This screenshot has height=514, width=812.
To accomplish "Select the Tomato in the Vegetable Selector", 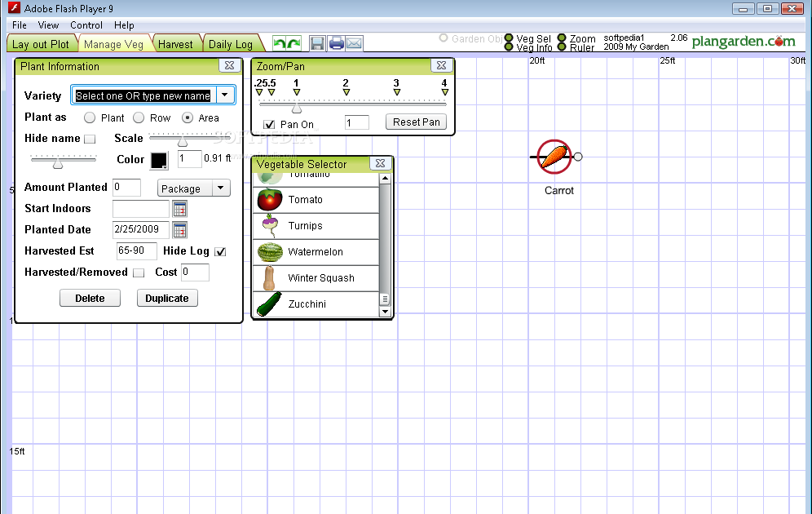I will [x=289, y=199].
